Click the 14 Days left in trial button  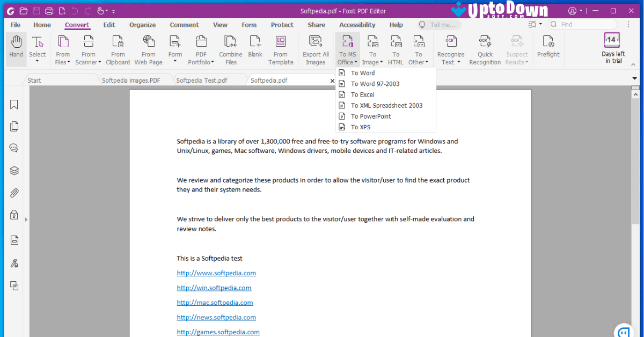pyautogui.click(x=612, y=48)
